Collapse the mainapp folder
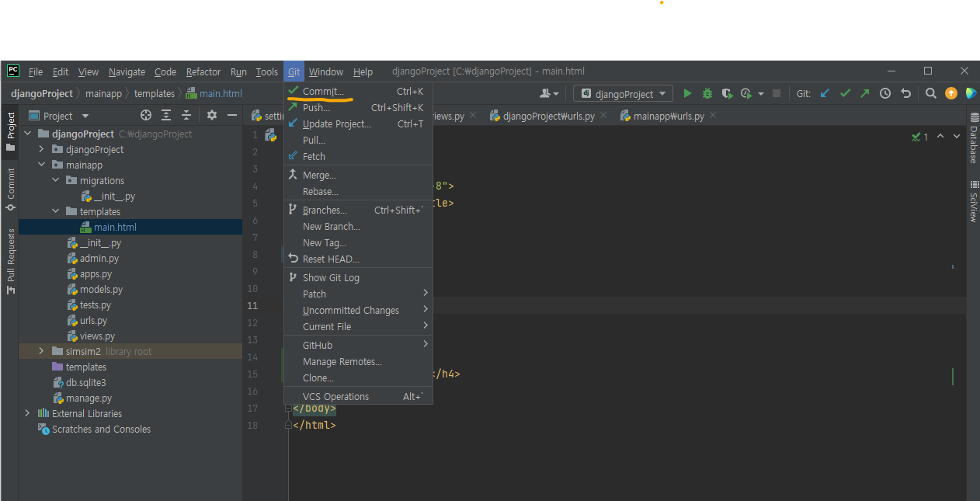This screenshot has height=501, width=980. coord(41,165)
